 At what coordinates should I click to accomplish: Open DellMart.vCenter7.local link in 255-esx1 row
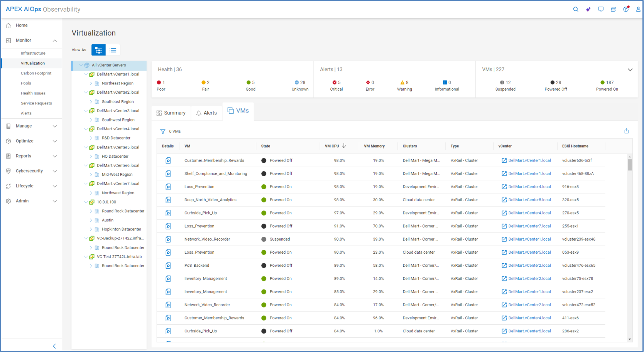[529, 226]
